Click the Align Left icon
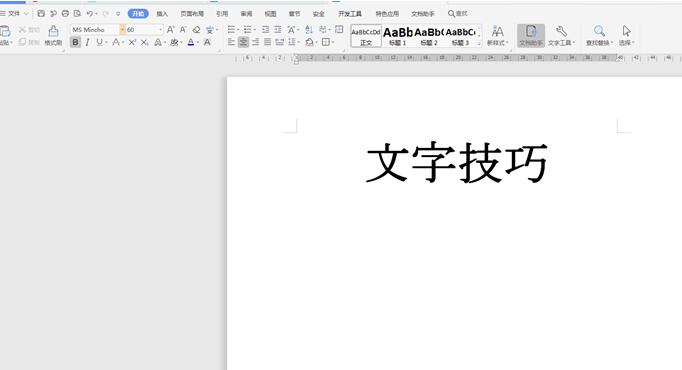682x370 pixels. coord(231,42)
